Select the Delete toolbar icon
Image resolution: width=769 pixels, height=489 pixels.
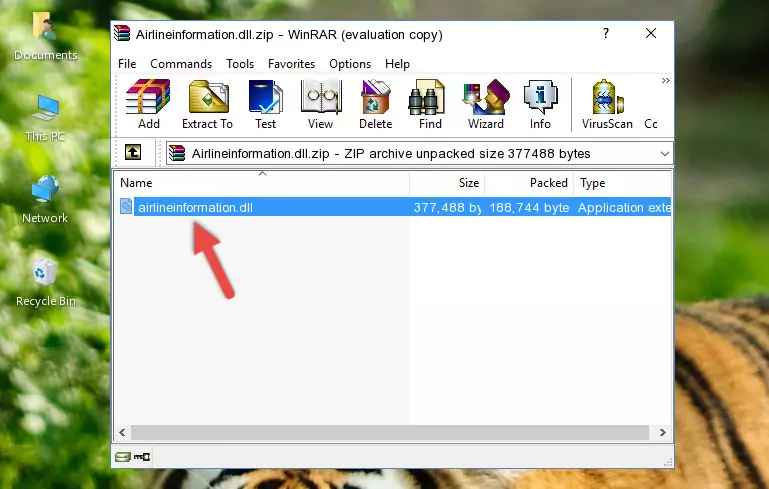(376, 104)
